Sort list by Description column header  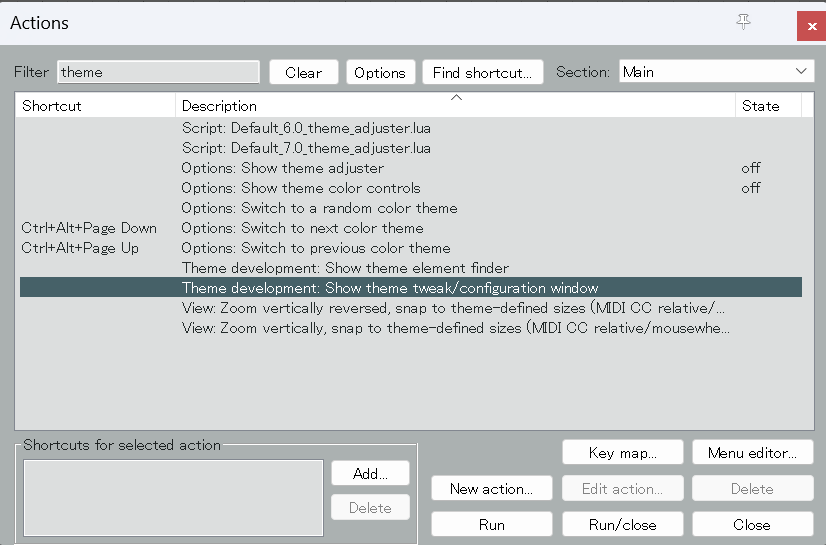pos(455,106)
